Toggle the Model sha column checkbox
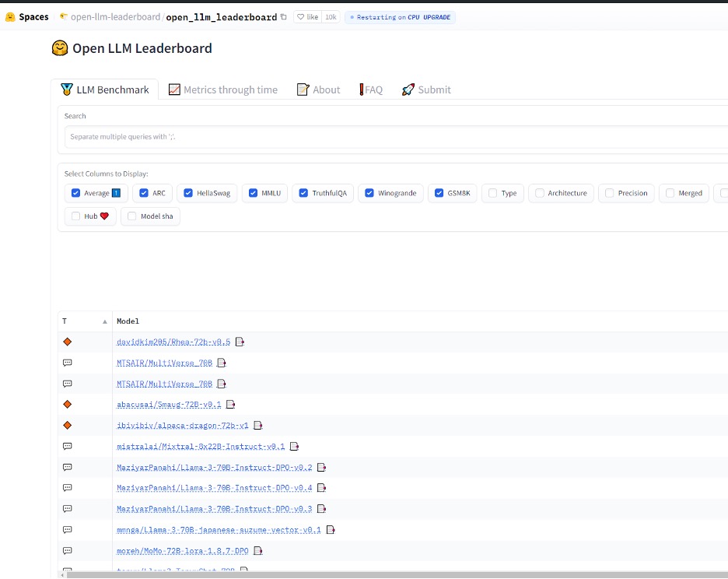The height and width of the screenshot is (579, 728). 131,216
